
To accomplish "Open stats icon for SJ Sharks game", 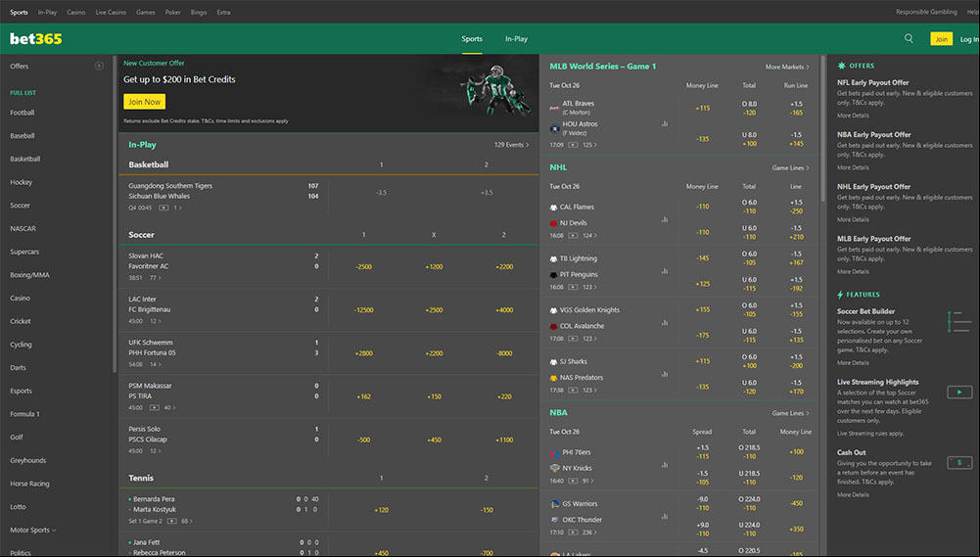I will point(665,374).
